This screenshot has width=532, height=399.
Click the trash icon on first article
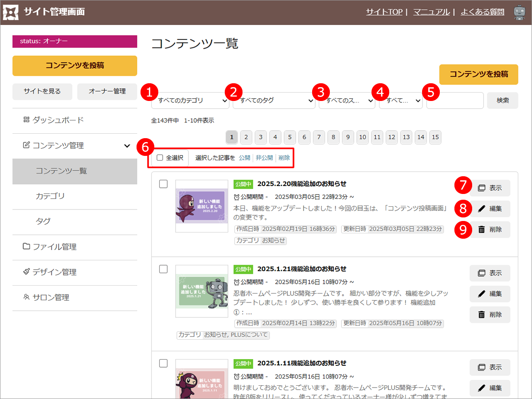pyautogui.click(x=481, y=229)
